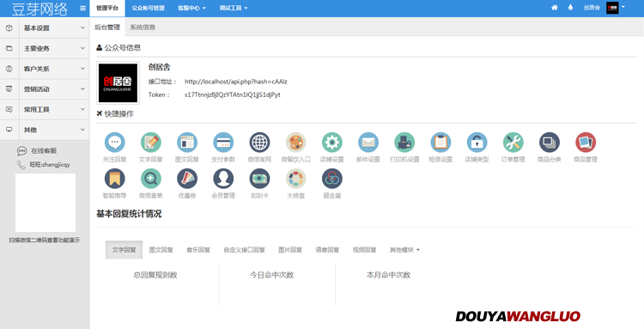The height and width of the screenshot is (329, 644).
Task: Click the 旺旺:zhangjicqy contact link
Action: [50, 165]
